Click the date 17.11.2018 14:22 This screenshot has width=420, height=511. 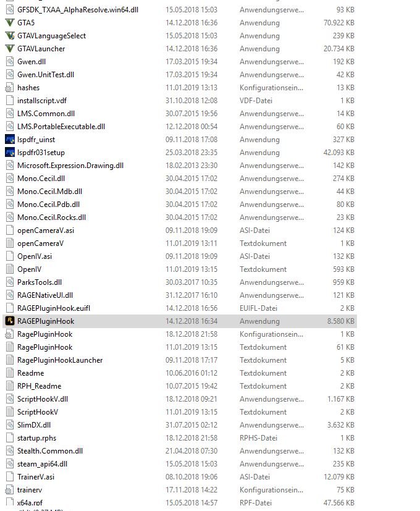pyautogui.click(x=191, y=490)
